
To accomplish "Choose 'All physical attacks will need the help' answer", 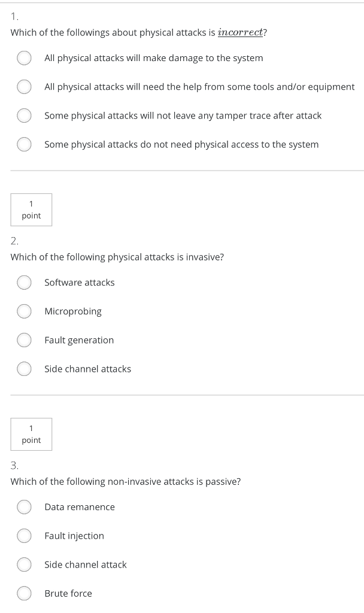I will (x=24, y=87).
